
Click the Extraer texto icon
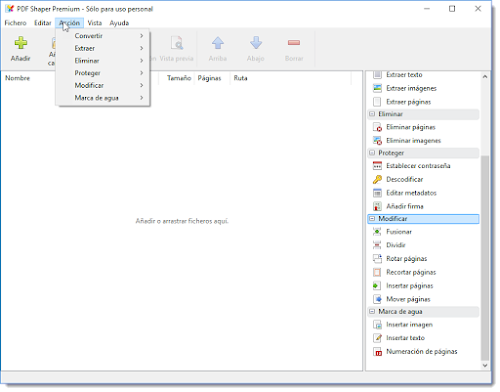[x=377, y=75]
